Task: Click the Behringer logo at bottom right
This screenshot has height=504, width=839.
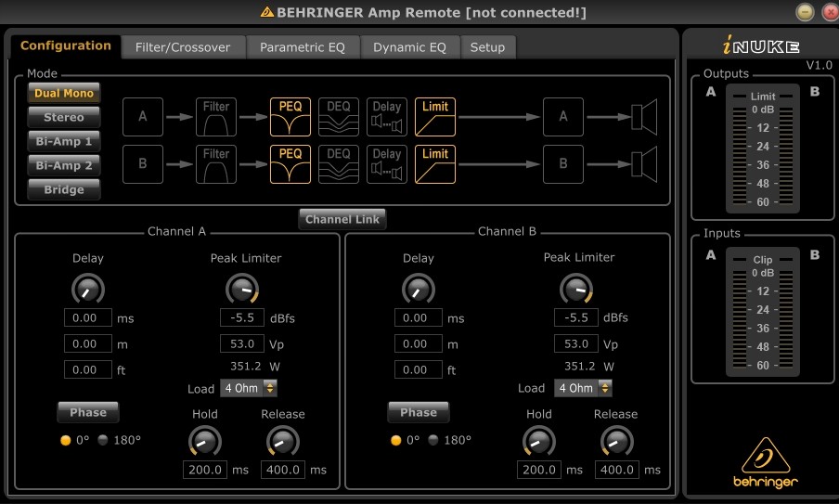Action: [765, 463]
